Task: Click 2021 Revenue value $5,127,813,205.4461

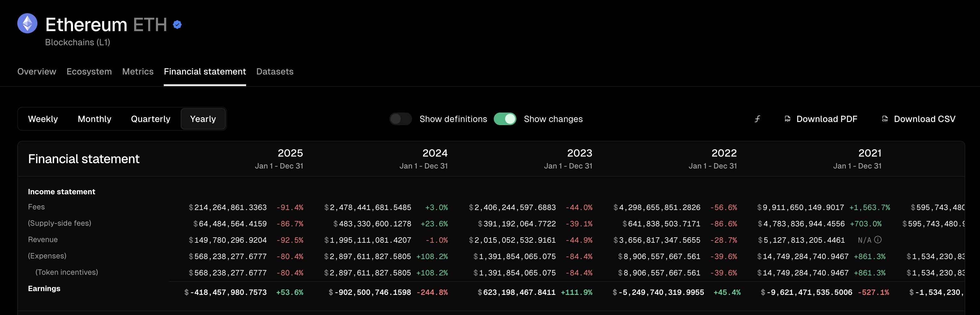Action: point(801,240)
